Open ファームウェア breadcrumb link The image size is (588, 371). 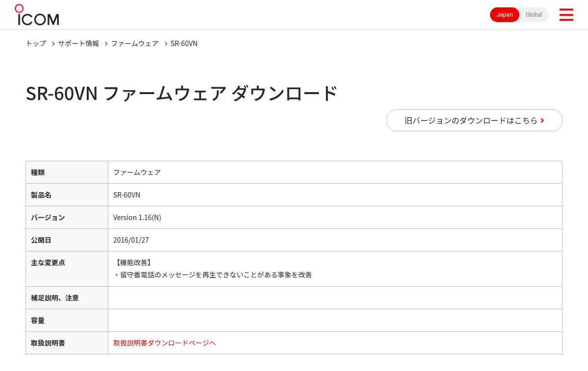135,43
